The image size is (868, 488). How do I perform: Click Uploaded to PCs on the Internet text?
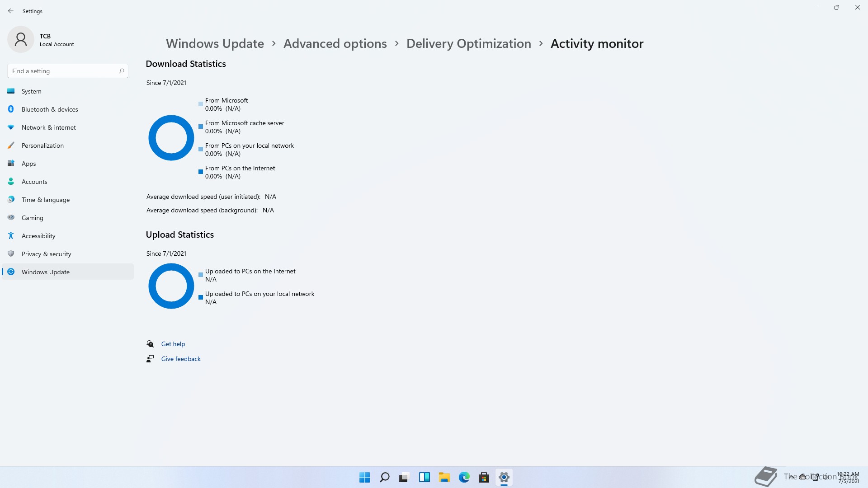[x=250, y=271]
